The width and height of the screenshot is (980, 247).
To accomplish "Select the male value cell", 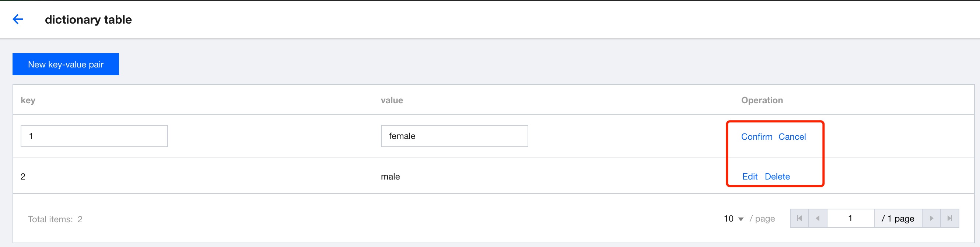I will click(x=390, y=177).
